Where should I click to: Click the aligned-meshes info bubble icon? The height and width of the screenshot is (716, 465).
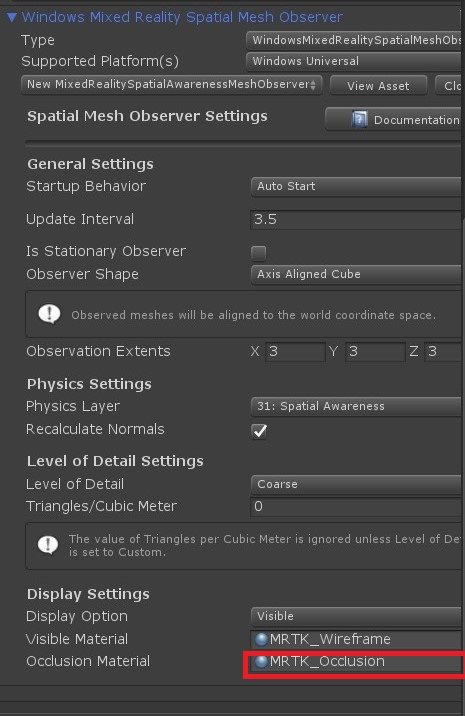(x=49, y=314)
